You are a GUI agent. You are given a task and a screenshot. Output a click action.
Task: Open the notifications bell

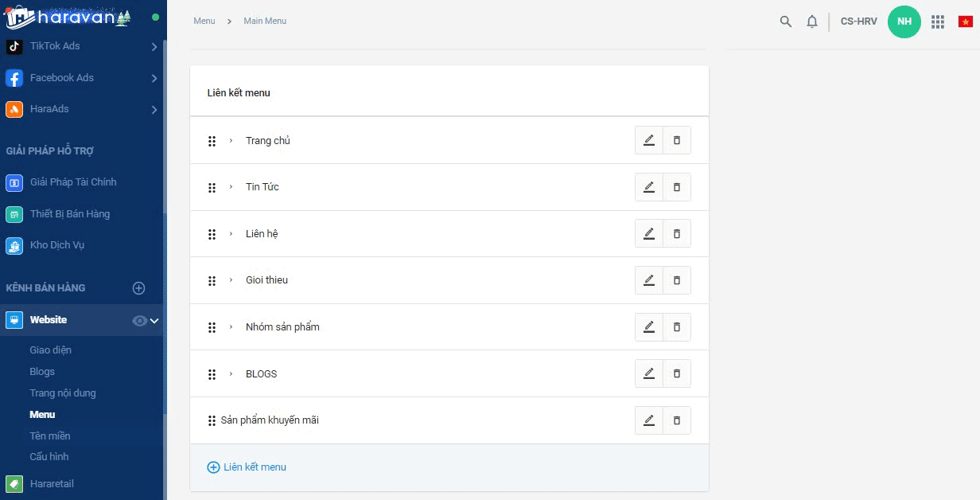point(812,21)
